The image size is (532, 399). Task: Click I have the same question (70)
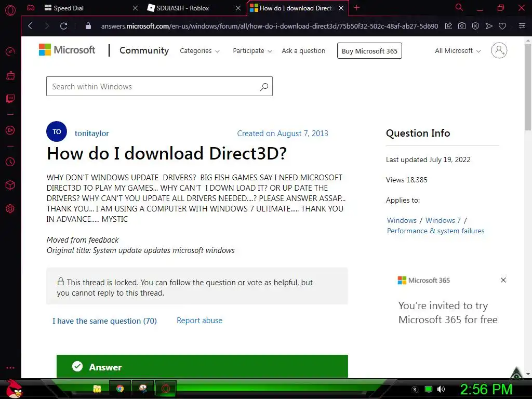[x=104, y=321]
